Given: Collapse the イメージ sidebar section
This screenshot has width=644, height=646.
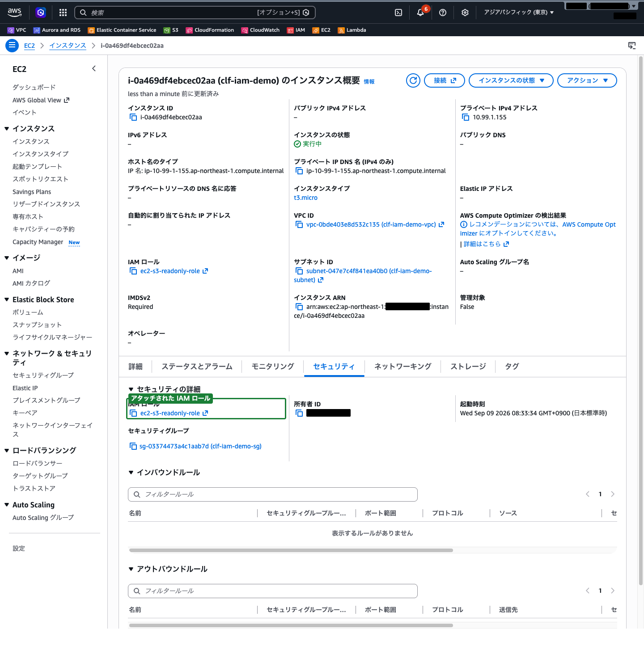Looking at the screenshot, I should pyautogui.click(x=7, y=258).
